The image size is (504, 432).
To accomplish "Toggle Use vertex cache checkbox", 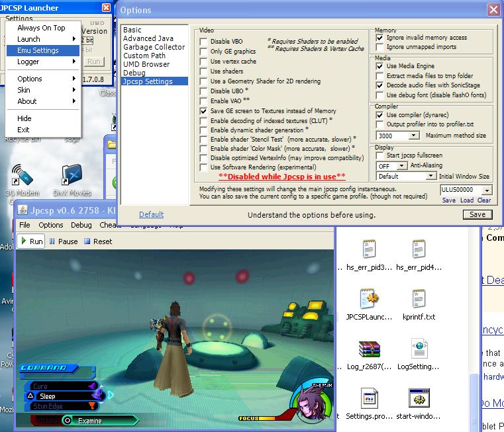I will pos(203,62).
